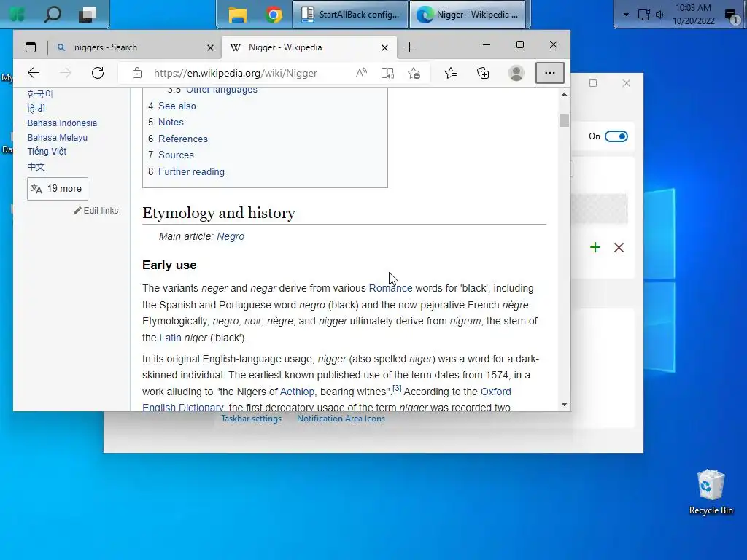Open Google Chrome from taskbar
The height and width of the screenshot is (560, 747).
point(274,15)
